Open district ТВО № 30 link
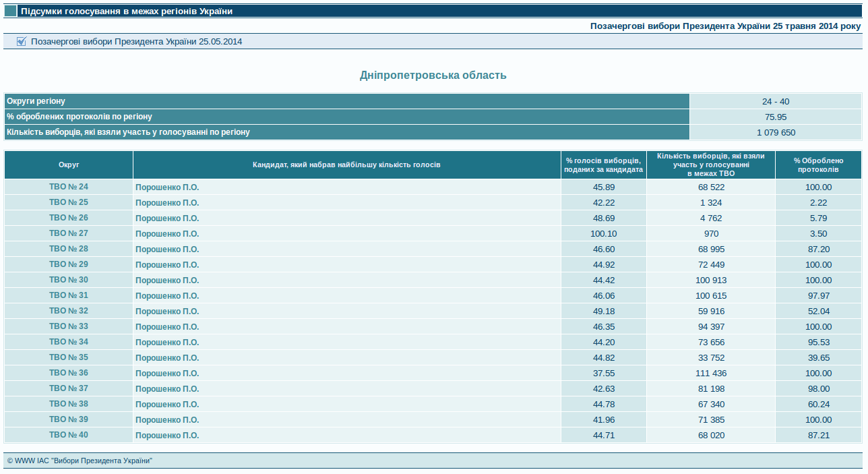Image resolution: width=868 pixels, height=474 pixels. click(x=69, y=280)
